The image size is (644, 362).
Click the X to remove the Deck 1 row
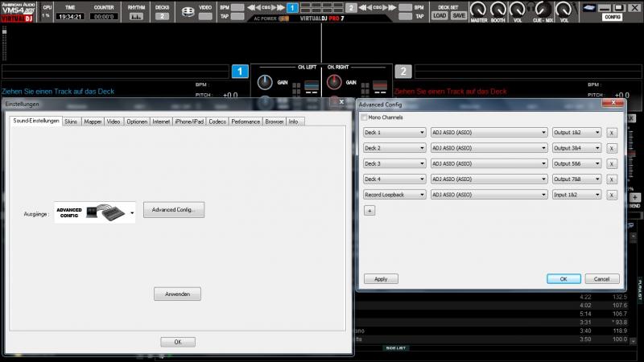612,133
